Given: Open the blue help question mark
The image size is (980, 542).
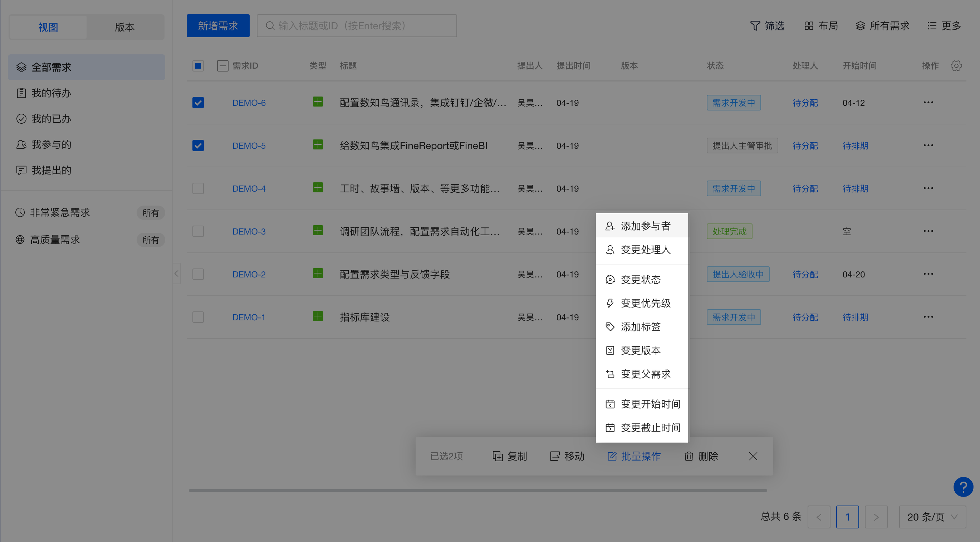Looking at the screenshot, I should [x=963, y=487].
